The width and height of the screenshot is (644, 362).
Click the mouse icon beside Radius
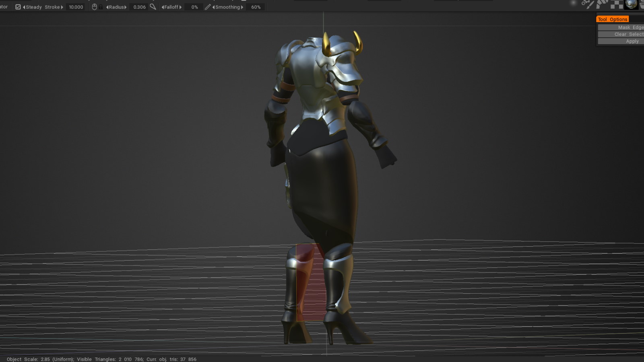tap(94, 7)
